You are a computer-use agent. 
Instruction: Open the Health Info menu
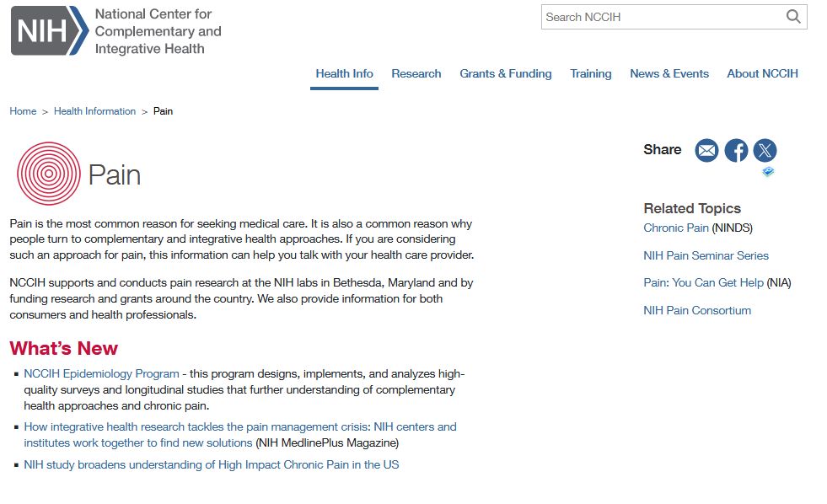pos(344,74)
